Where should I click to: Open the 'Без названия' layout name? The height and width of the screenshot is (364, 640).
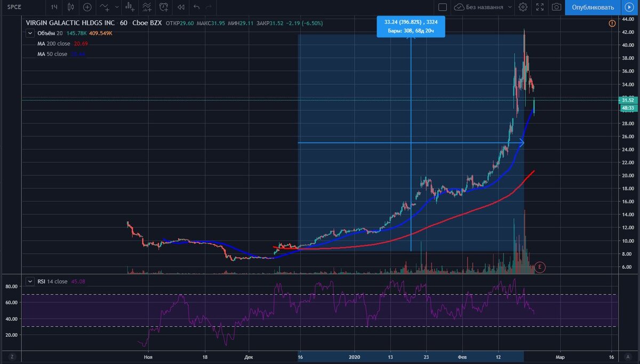(x=485, y=7)
